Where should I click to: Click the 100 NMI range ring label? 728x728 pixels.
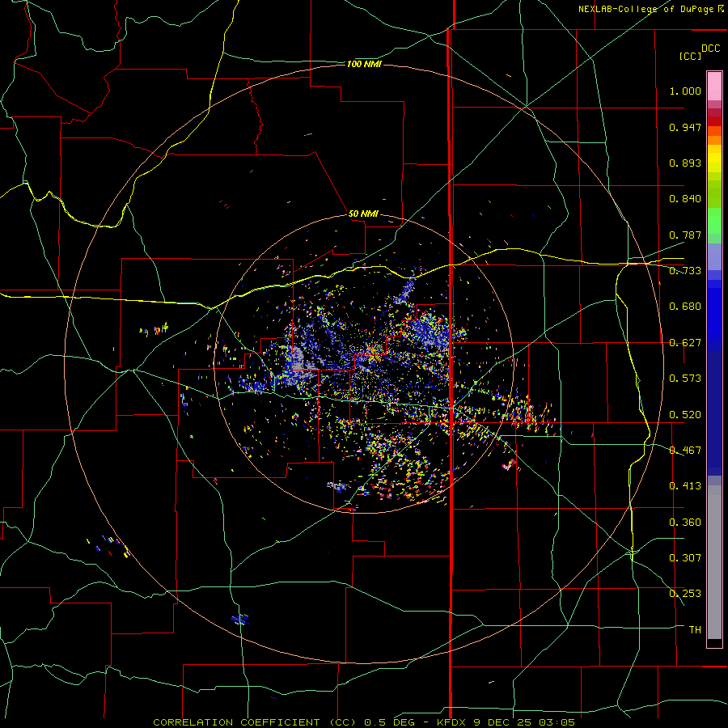click(364, 64)
